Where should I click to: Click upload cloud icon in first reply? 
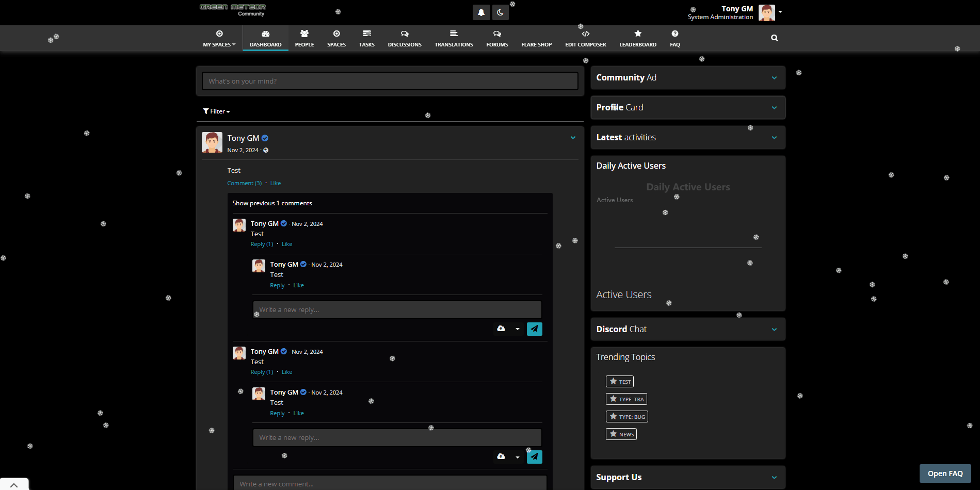501,329
